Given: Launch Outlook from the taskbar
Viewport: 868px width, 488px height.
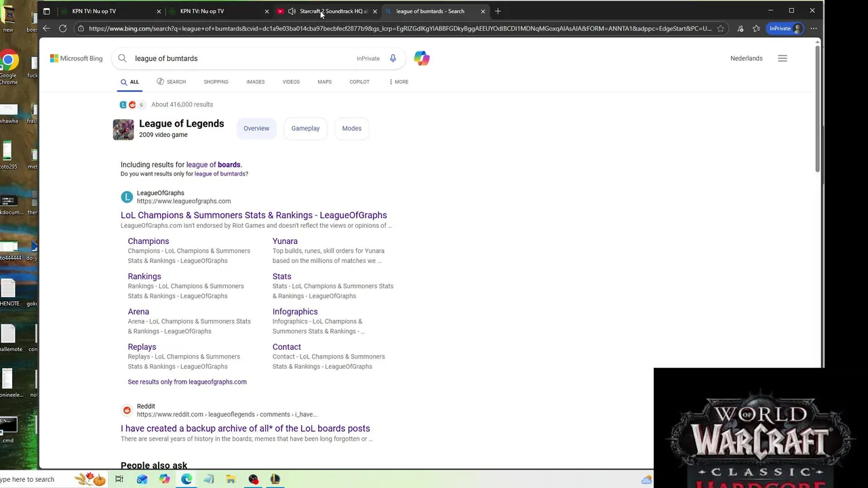Looking at the screenshot, I should coord(142,479).
